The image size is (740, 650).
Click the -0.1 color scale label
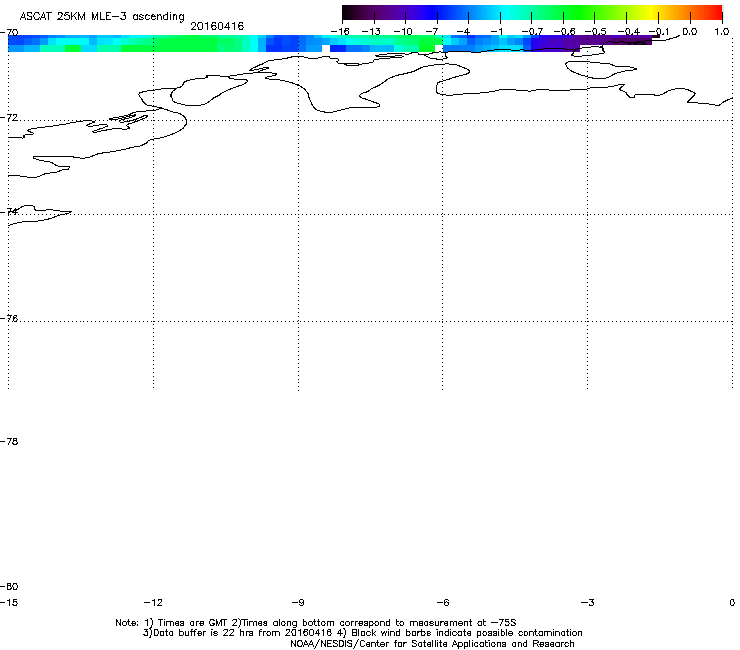(659, 32)
